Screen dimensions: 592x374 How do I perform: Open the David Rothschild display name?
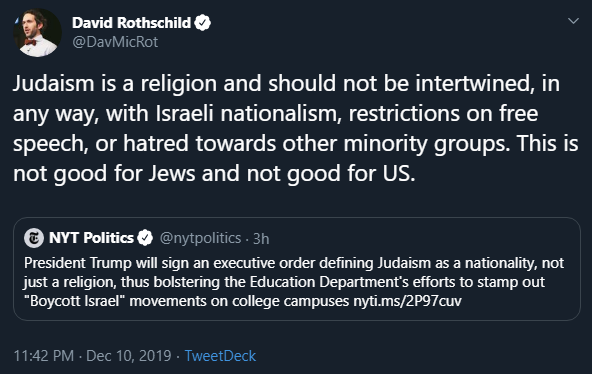click(131, 23)
